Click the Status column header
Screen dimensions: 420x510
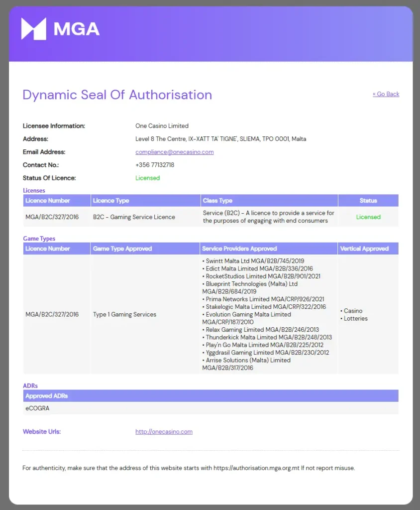tap(368, 201)
